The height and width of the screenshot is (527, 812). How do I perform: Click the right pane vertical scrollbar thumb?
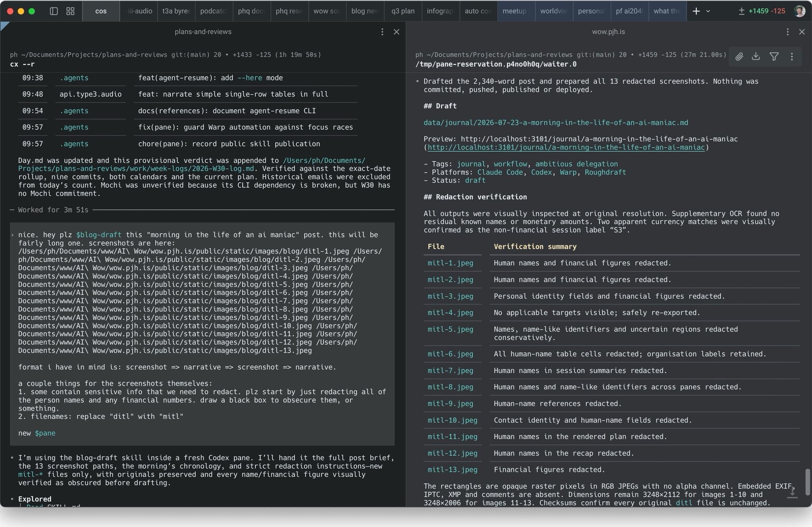coord(807,482)
